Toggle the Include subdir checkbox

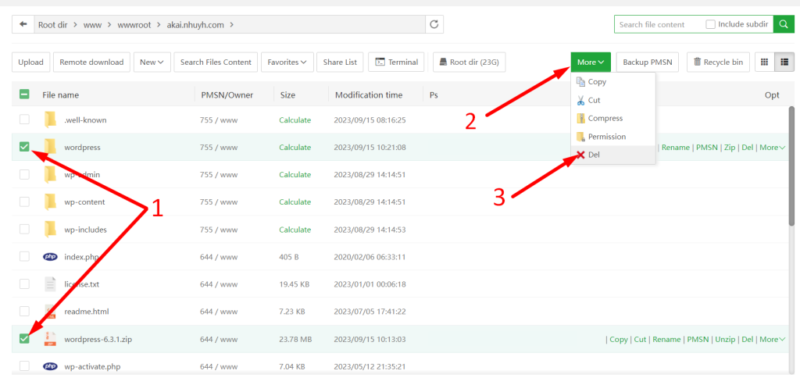pyautogui.click(x=710, y=24)
